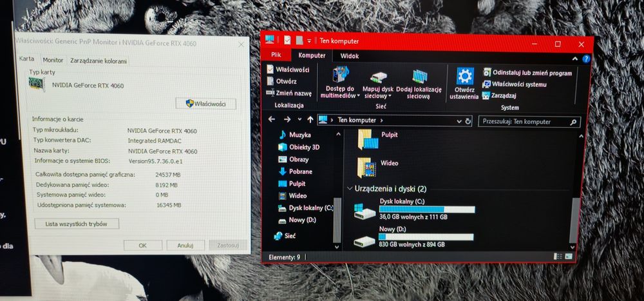Screen dimensions: 644x301
Task: Click the D: drive capacity bar
Action: (x=426, y=237)
